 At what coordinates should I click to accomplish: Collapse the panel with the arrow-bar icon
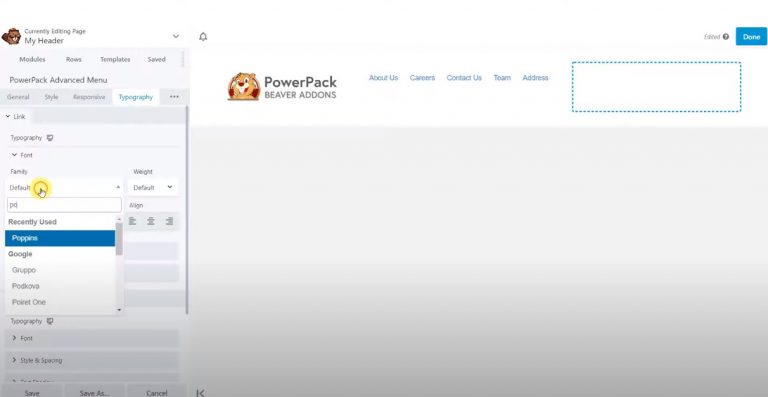(x=200, y=393)
